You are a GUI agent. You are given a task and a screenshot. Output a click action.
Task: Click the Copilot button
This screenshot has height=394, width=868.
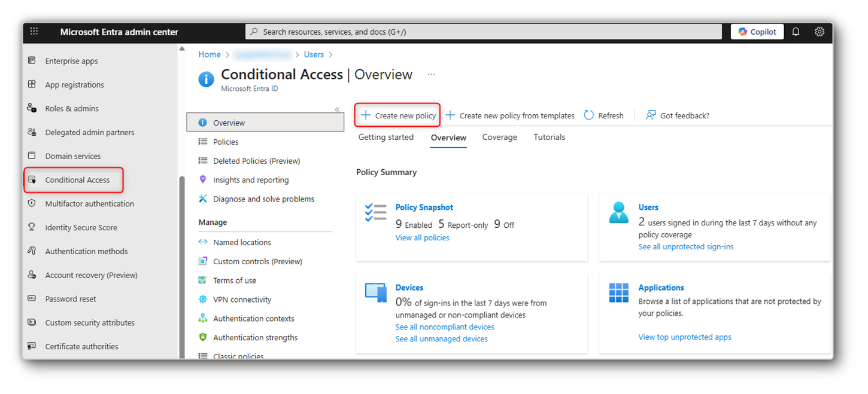[x=757, y=32]
